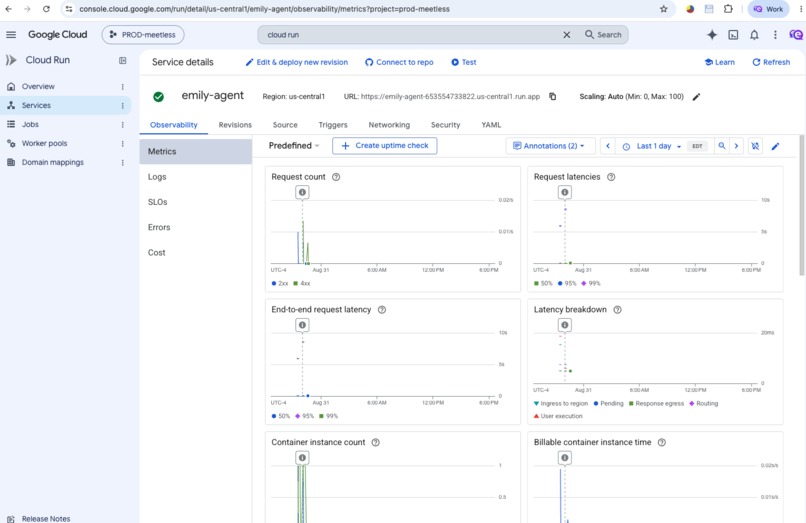806x523 pixels.
Task: Open the Annotations (2) dropdown
Action: (x=550, y=146)
